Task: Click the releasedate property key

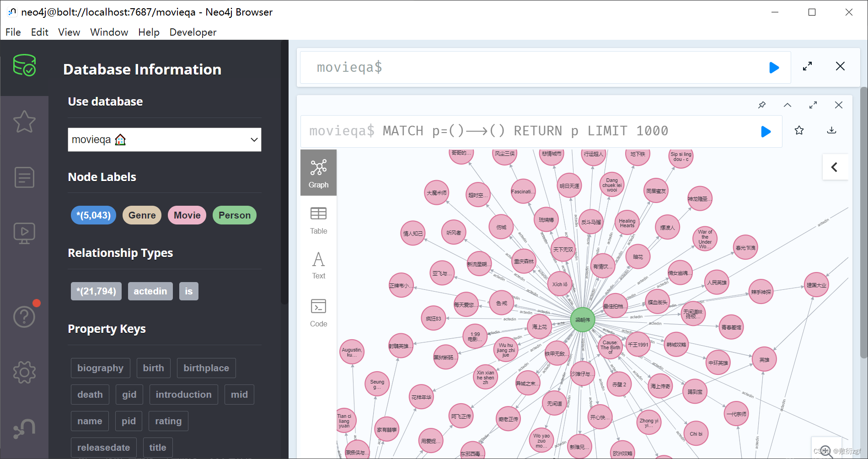Action: tap(104, 448)
